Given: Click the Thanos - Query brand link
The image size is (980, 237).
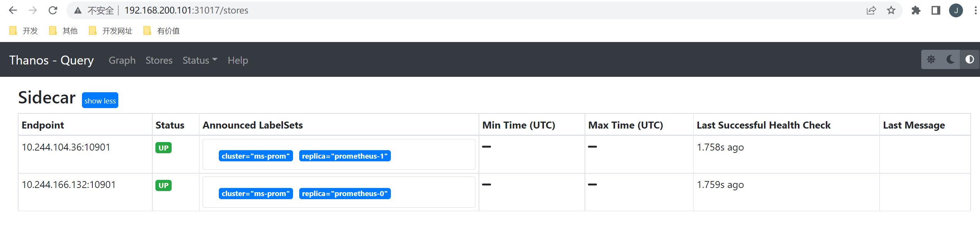Looking at the screenshot, I should pyautogui.click(x=51, y=60).
